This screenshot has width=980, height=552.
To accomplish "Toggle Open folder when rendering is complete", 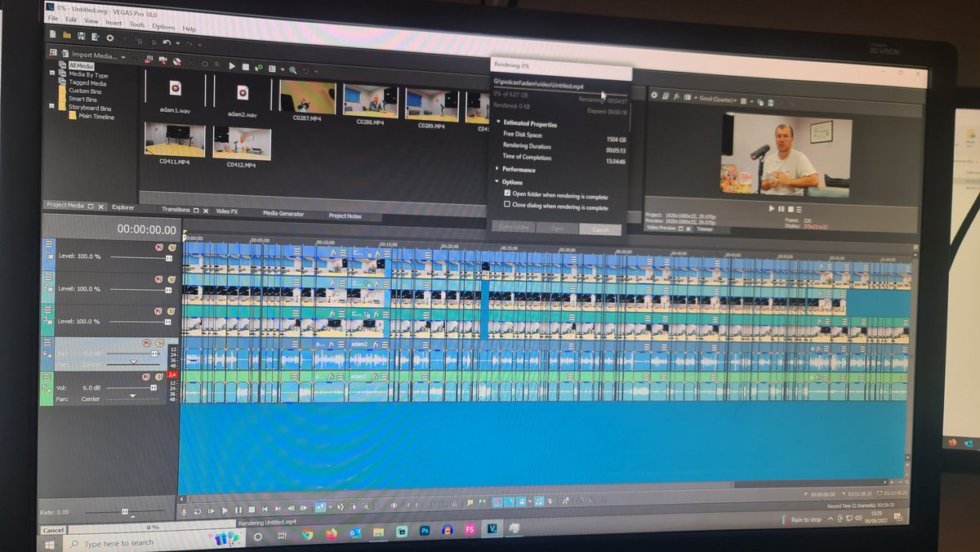I will pos(507,194).
